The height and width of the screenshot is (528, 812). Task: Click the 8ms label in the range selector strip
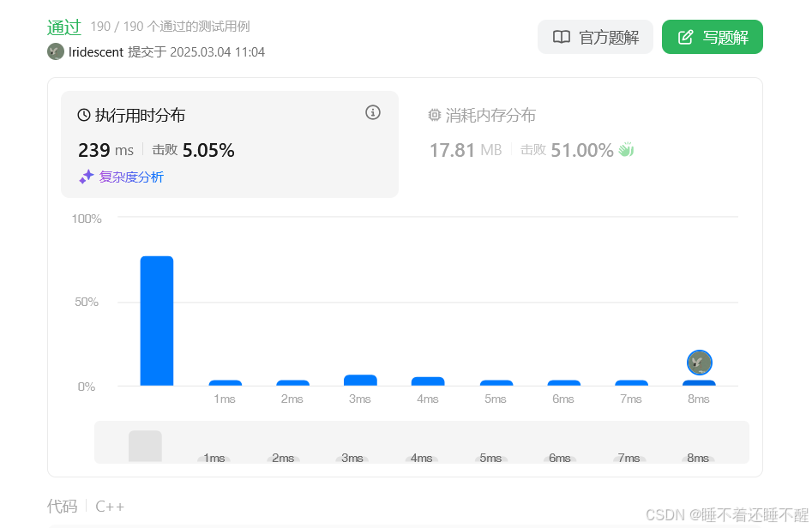pos(698,458)
